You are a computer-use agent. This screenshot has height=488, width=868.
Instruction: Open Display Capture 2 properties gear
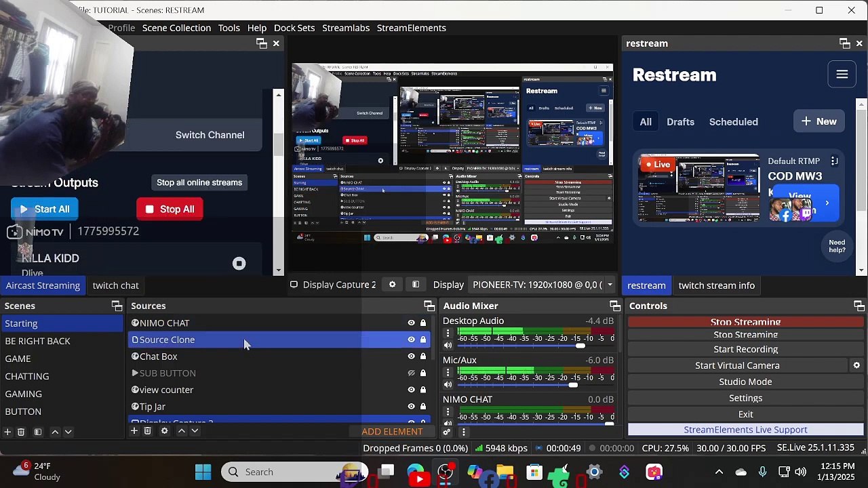(x=392, y=285)
